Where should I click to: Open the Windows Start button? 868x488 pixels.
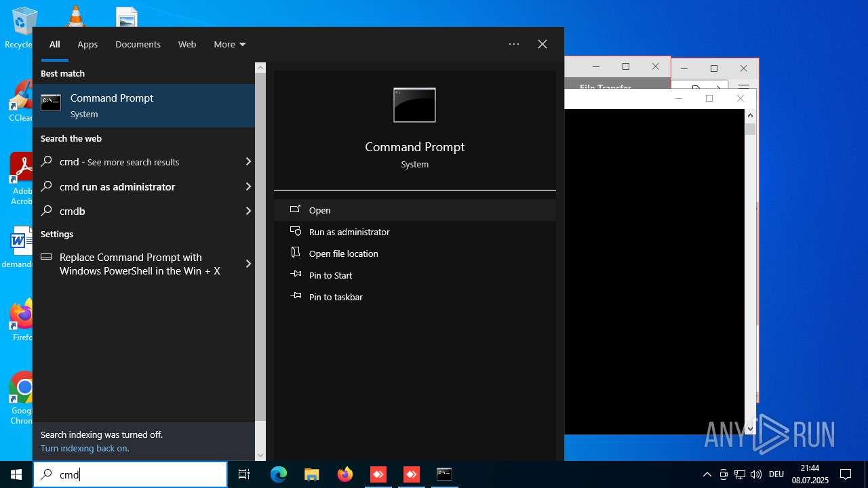click(x=16, y=474)
